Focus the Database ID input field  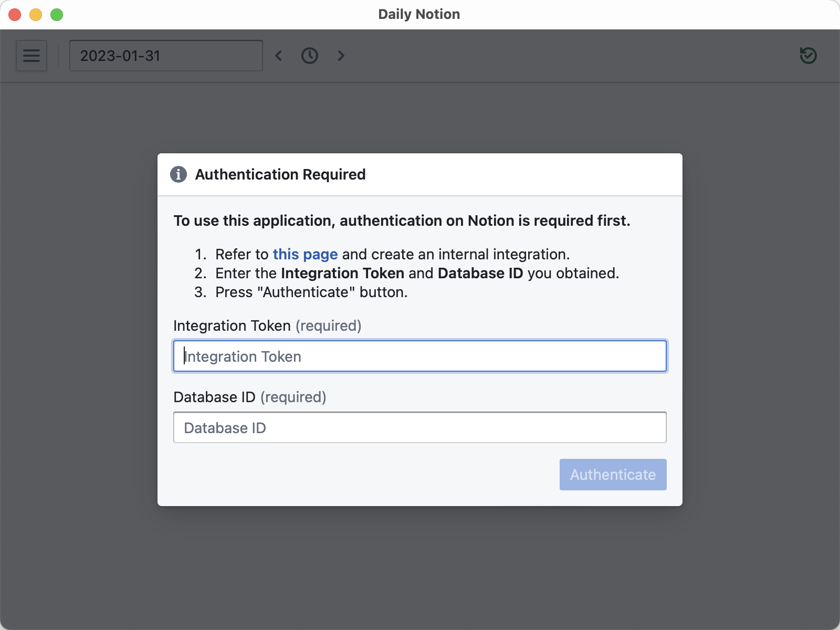pos(420,428)
